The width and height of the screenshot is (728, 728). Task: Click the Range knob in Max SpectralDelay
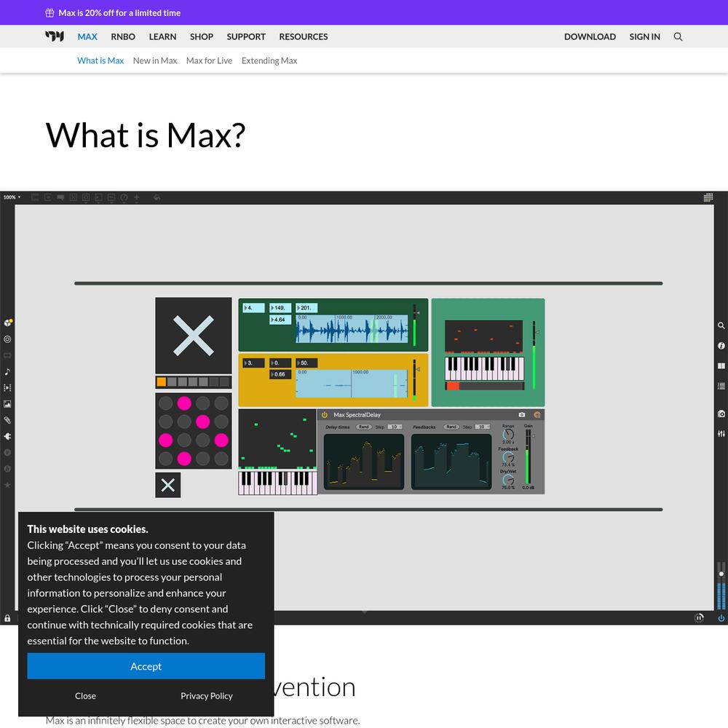(x=508, y=434)
